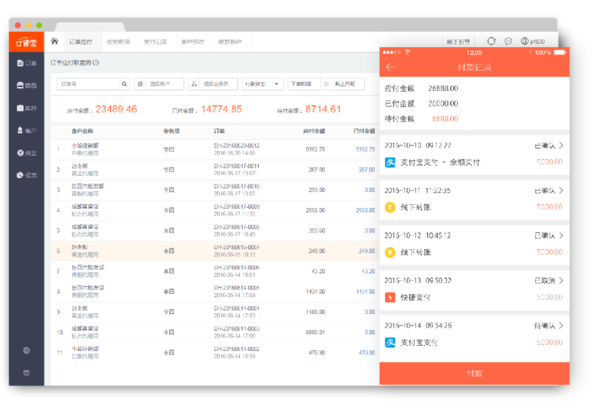
Task: Click the 新手引导 button in the top bar
Action: pyautogui.click(x=458, y=42)
